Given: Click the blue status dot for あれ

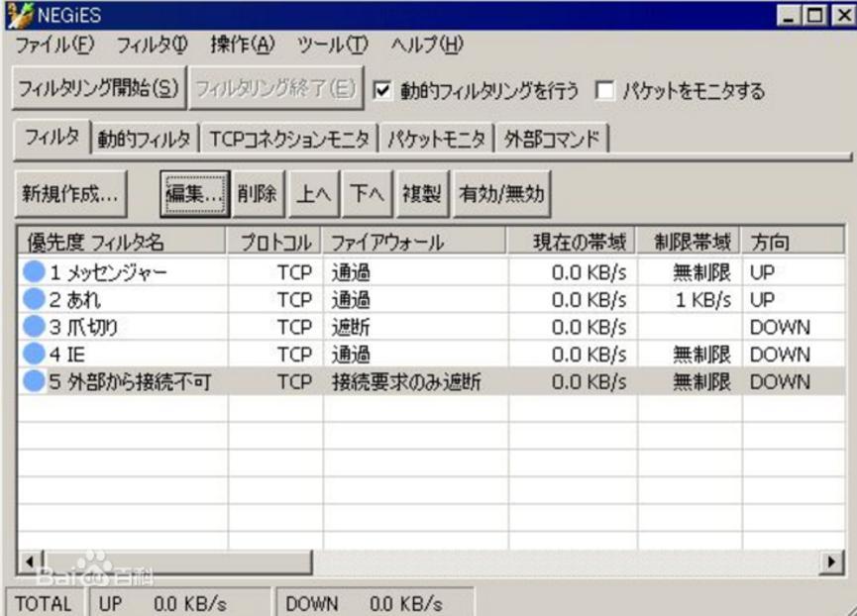Looking at the screenshot, I should [x=34, y=299].
